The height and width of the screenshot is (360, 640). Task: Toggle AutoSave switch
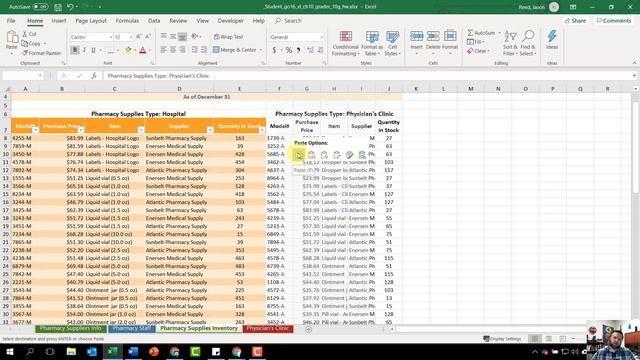click(x=40, y=7)
